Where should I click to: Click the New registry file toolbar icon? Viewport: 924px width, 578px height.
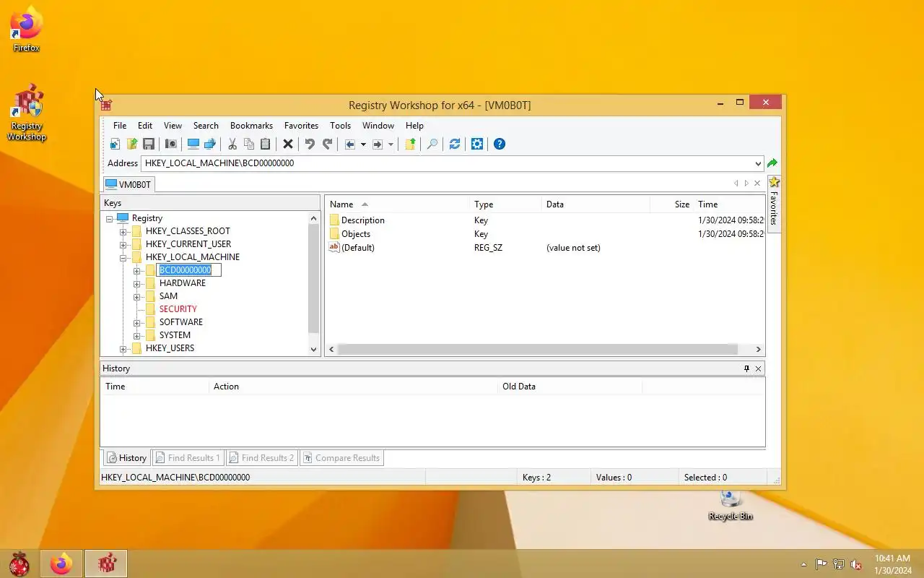115,144
